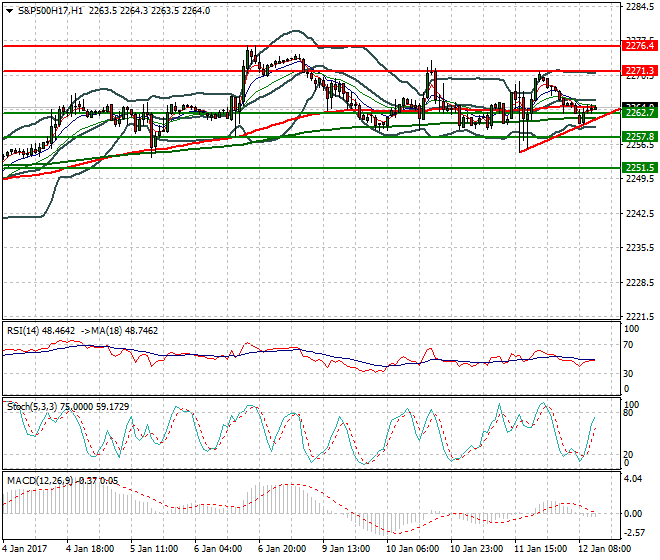Open the chart menu triangle beside S&P500H17
The width and height of the screenshot is (660, 560).
pos(10,11)
